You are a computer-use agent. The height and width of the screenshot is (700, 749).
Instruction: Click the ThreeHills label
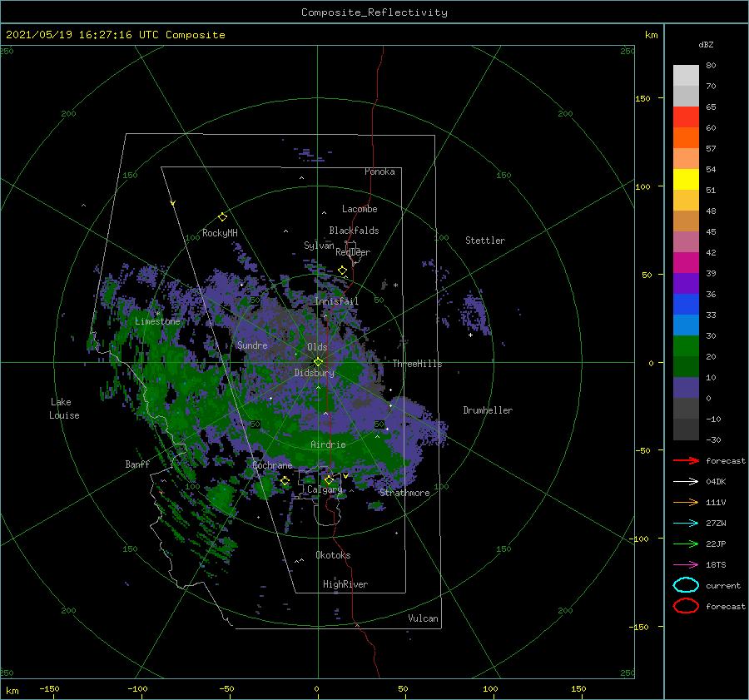[418, 364]
